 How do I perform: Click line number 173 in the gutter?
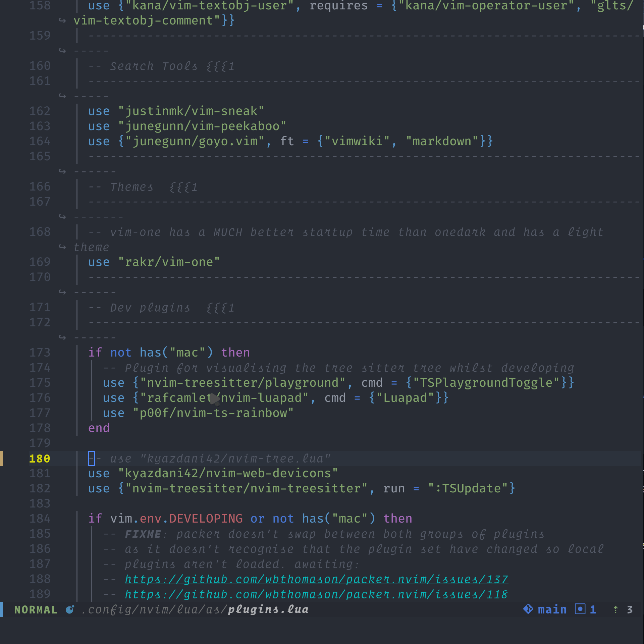click(x=40, y=353)
